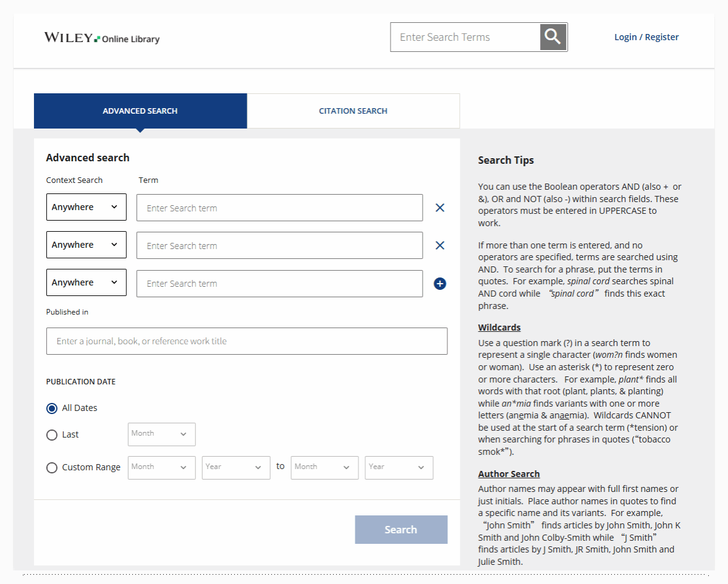
Task: Open the Custom Range end Month dropdown
Action: tap(324, 468)
